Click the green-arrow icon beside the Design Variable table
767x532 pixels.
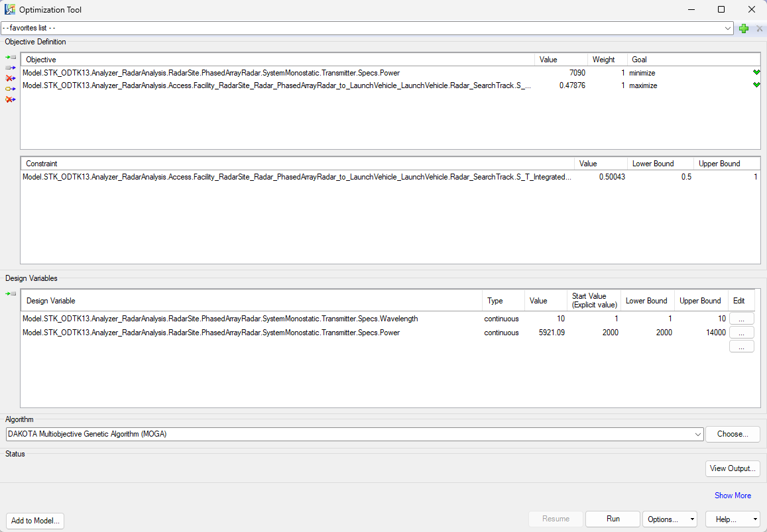pyautogui.click(x=10, y=293)
